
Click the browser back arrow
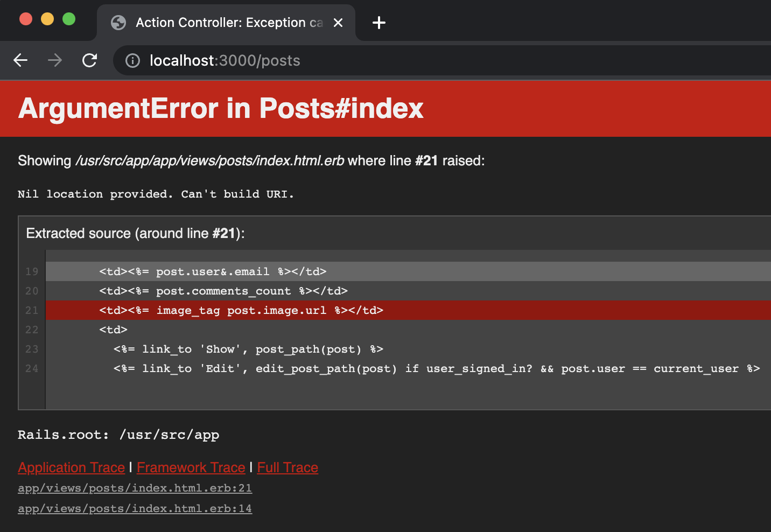[x=20, y=60]
